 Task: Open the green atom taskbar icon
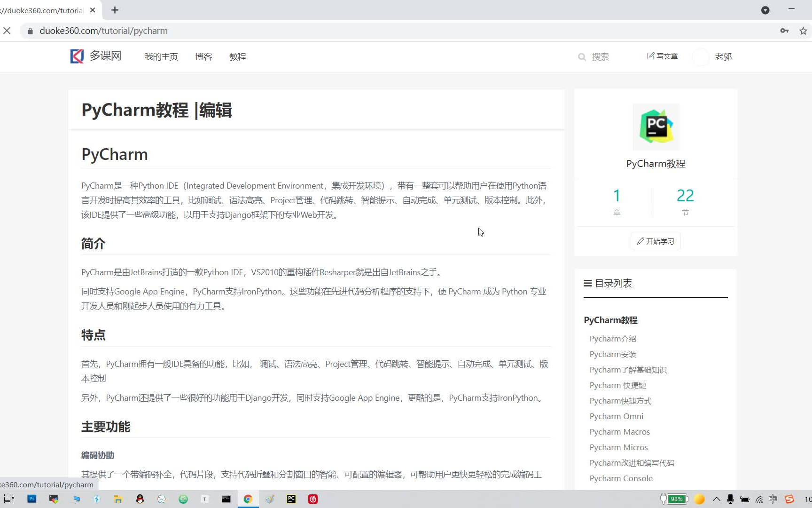[183, 499]
